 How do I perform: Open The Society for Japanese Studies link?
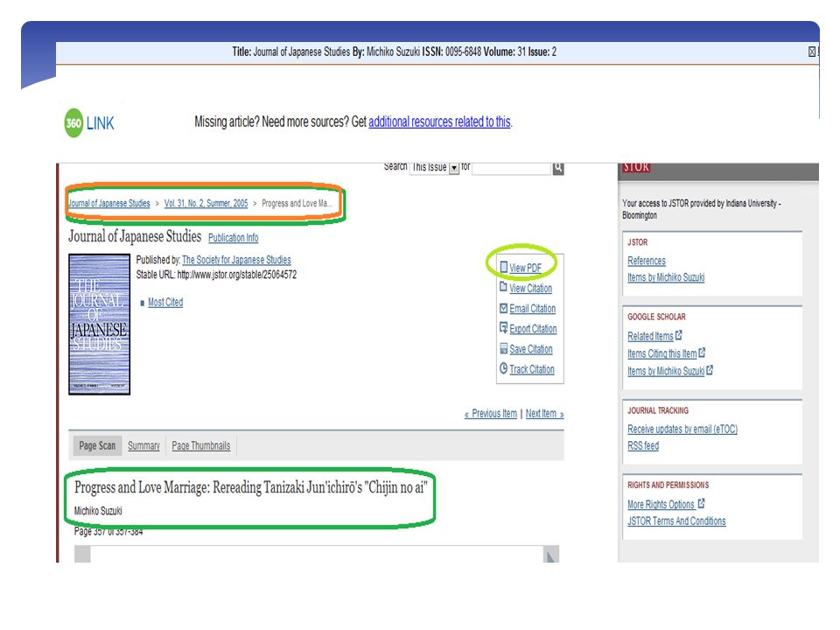click(236, 260)
